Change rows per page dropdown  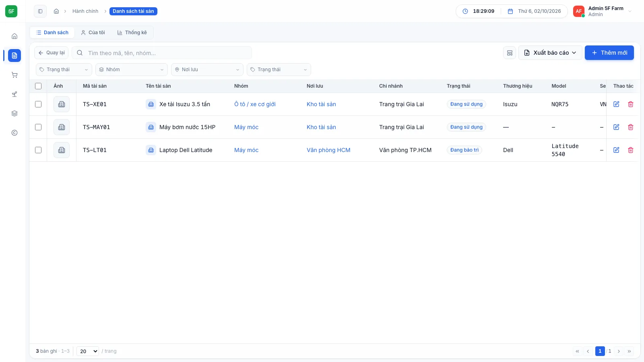[88, 351]
